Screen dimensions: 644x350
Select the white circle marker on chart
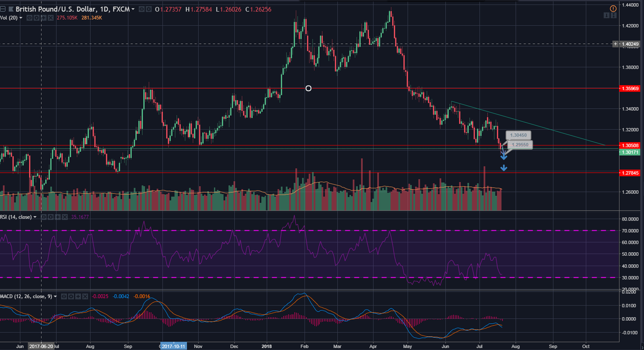pos(308,89)
